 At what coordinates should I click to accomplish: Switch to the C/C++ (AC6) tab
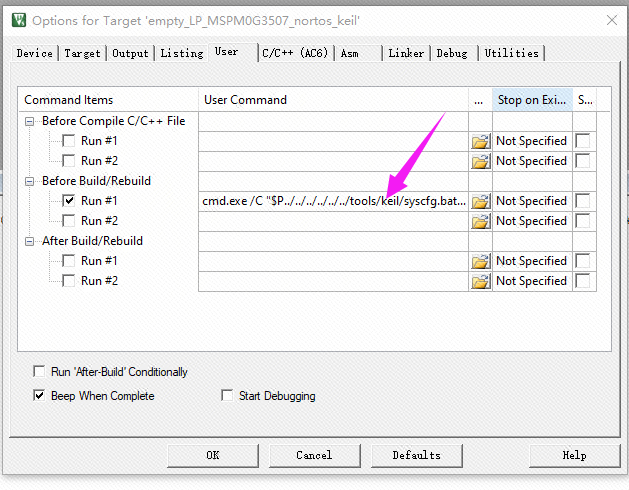pyautogui.click(x=296, y=53)
